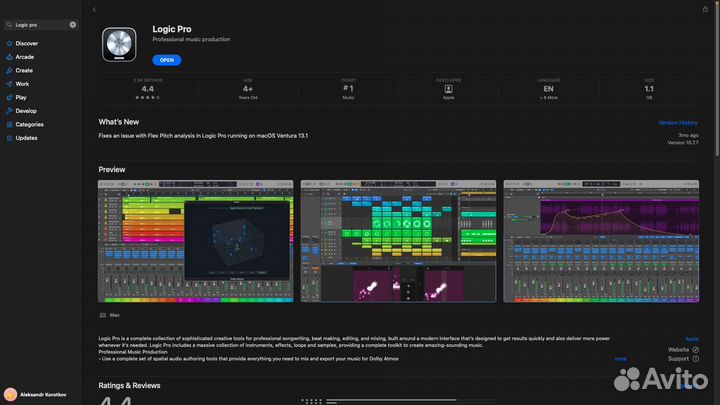Viewport: 720px width, 405px height.
Task: Click the Ratings & Reviews heading
Action: tap(129, 386)
